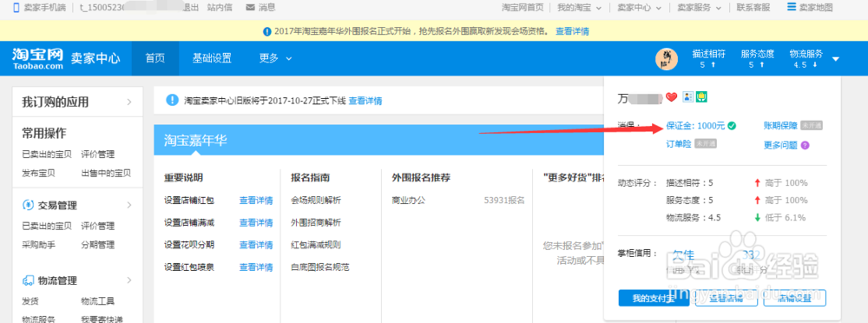
Task: Open the 保证金: 1000元 link
Action: click(x=695, y=126)
